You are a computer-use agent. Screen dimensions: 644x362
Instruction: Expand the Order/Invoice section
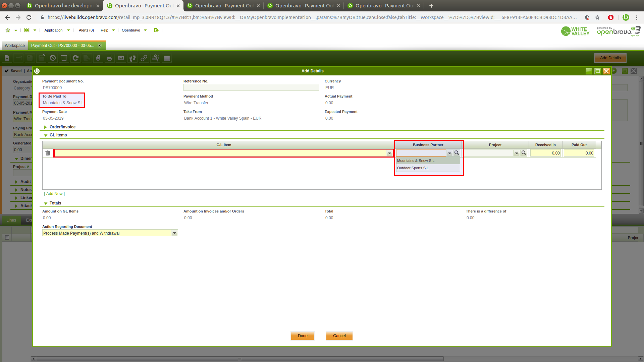pyautogui.click(x=46, y=127)
